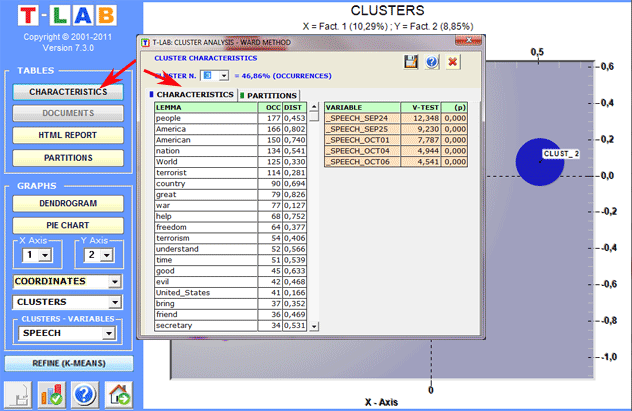Viewport: 632px width, 411px height.
Task: Click the T-LAB icon in dialog title bar
Action: pos(146,43)
